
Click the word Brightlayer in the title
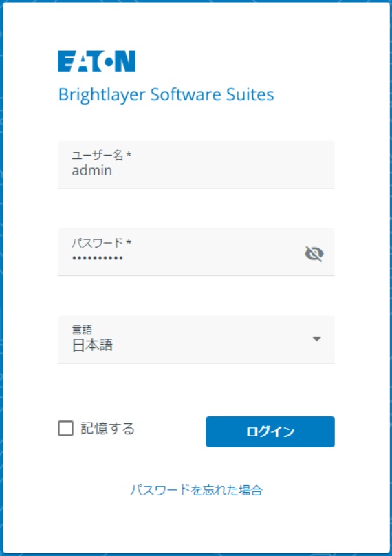[102, 95]
